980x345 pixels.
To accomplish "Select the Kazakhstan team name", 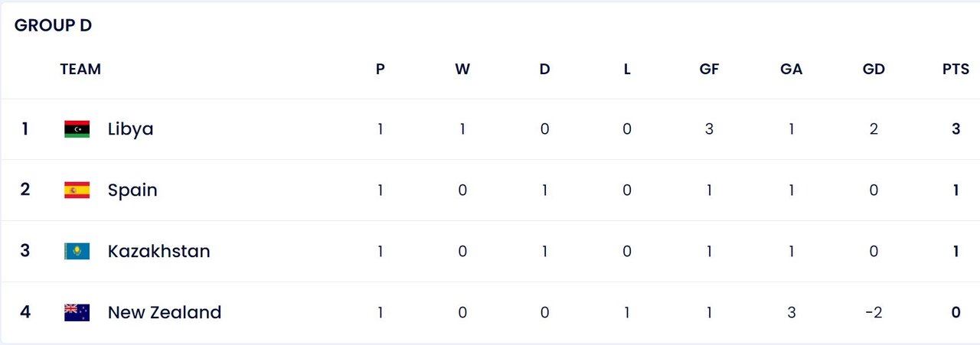I will 158,252.
